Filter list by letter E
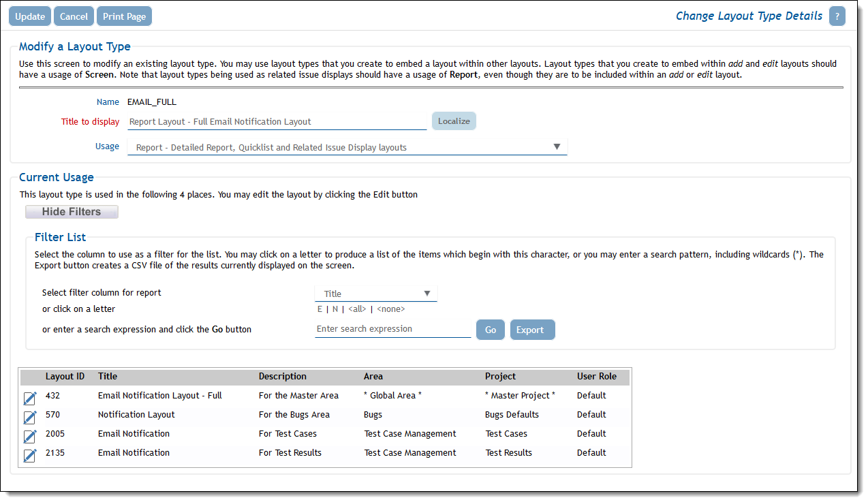868x502 pixels. click(320, 309)
